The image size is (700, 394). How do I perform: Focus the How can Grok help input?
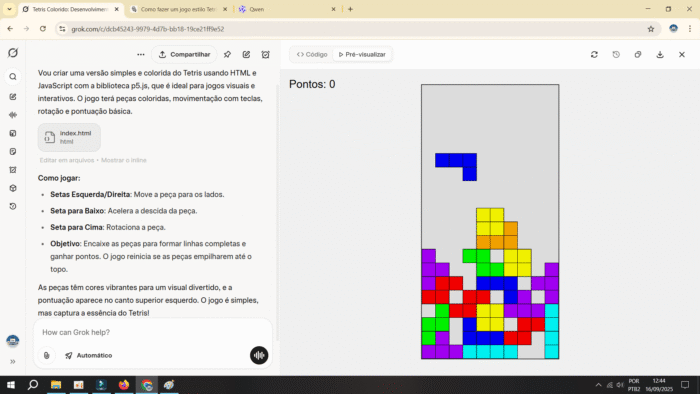pos(152,332)
